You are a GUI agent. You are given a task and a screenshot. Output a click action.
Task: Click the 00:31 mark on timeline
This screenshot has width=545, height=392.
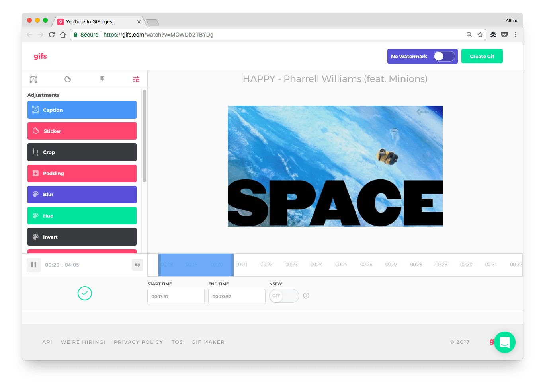pos(491,265)
